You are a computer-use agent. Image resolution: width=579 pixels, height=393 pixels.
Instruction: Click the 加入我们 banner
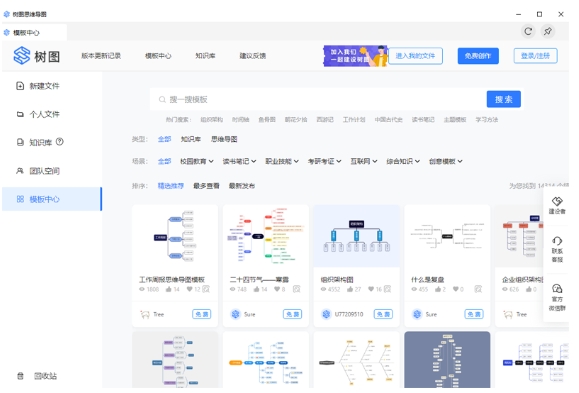pos(356,56)
